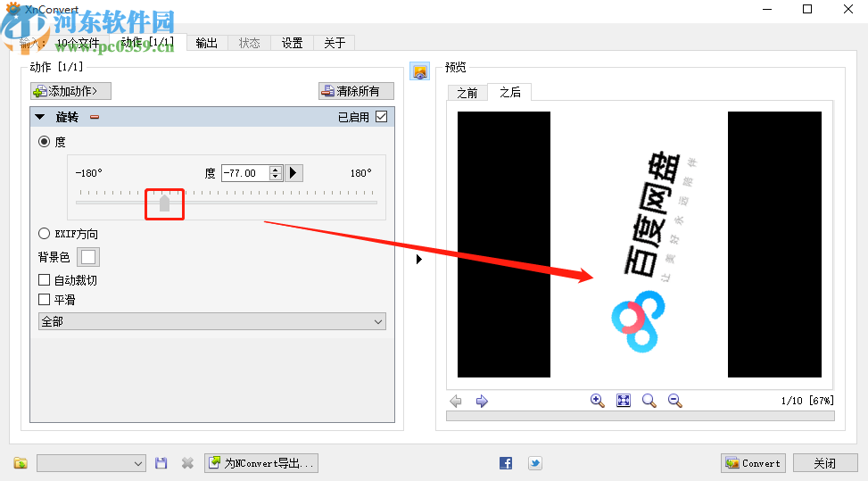Switch to the 状态 tab

point(249,43)
